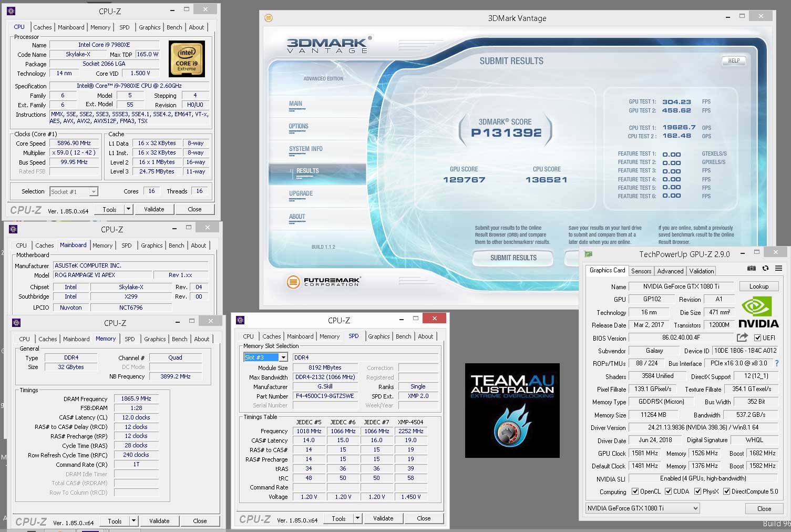The height and width of the screenshot is (532, 791).
Task: Click the HELP button in 3DMark Vantage
Action: point(734,60)
